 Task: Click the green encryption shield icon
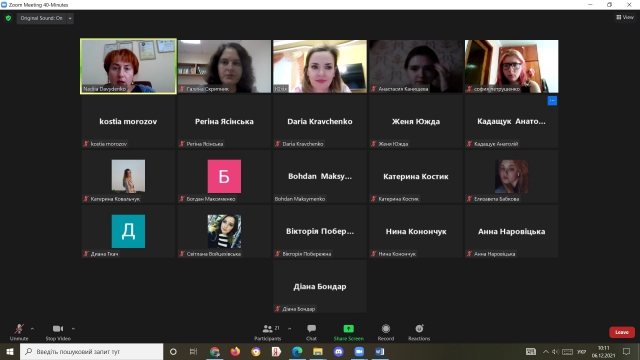(8, 18)
